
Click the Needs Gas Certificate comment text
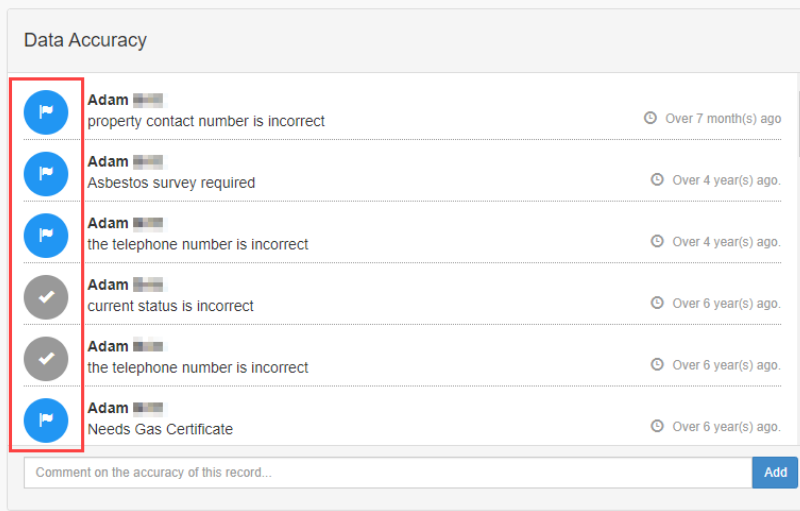click(160, 429)
